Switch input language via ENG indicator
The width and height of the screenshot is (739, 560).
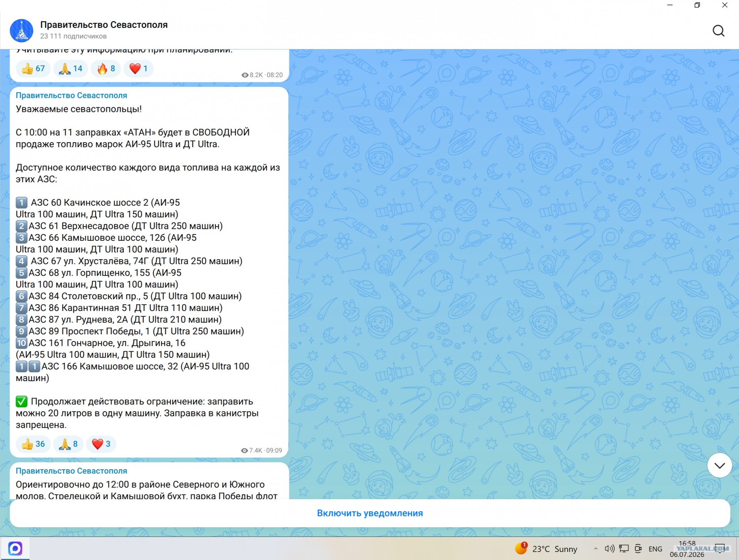(655, 549)
